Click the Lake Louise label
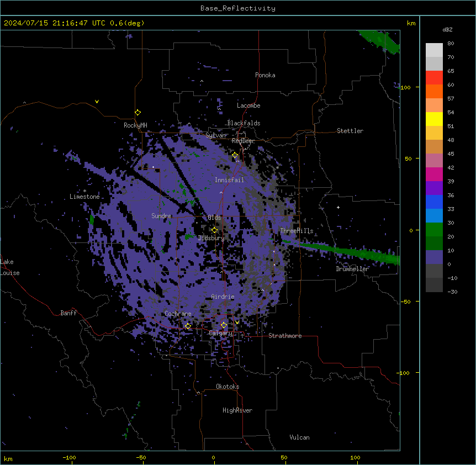This screenshot has width=476, height=465. 10,267
